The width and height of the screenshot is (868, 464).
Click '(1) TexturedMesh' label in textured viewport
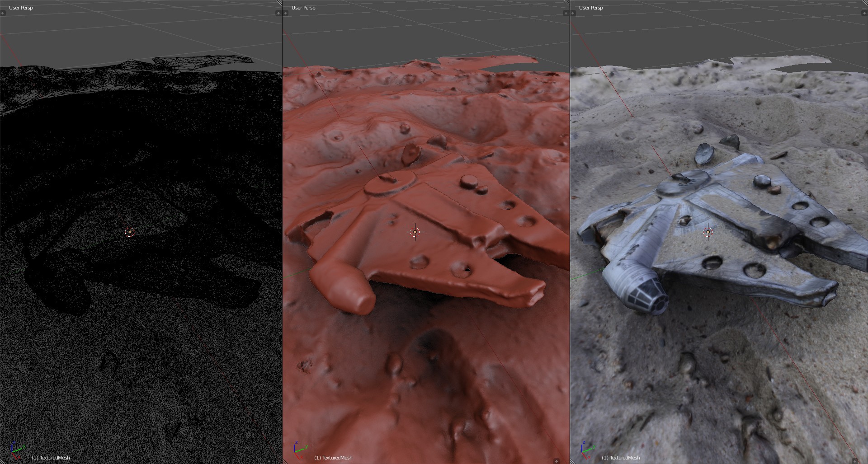point(621,458)
